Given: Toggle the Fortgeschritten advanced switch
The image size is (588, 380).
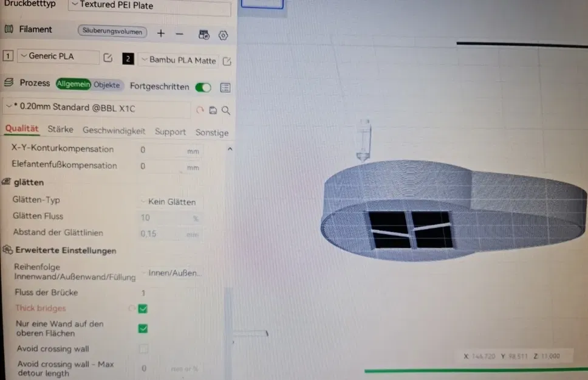Looking at the screenshot, I should pos(203,88).
